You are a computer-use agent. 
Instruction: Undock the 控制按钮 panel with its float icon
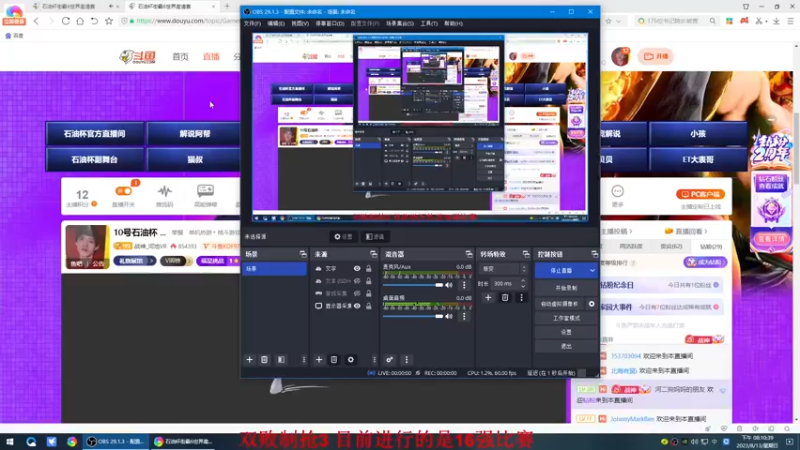tap(594, 254)
